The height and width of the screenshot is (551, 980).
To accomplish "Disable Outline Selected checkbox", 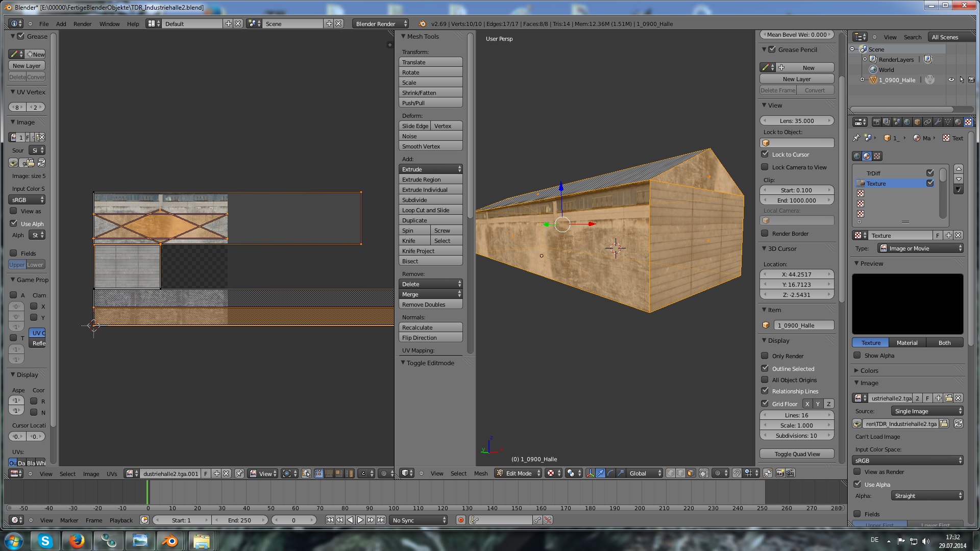I will (765, 368).
